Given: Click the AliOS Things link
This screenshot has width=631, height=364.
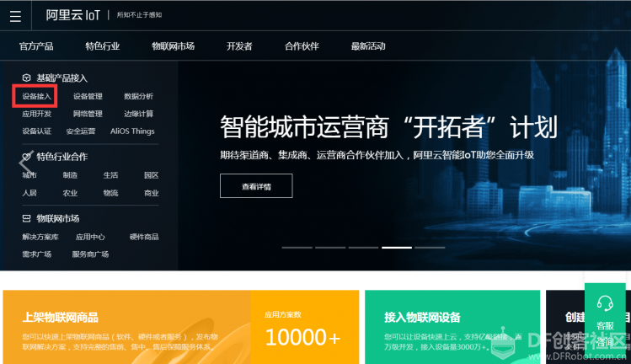Looking at the screenshot, I should (x=132, y=131).
